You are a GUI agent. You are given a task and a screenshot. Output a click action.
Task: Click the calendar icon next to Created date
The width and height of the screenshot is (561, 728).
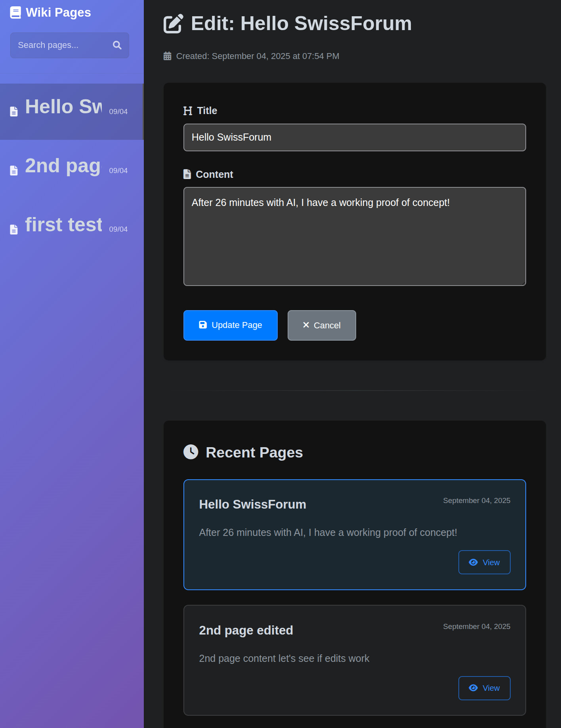(168, 56)
